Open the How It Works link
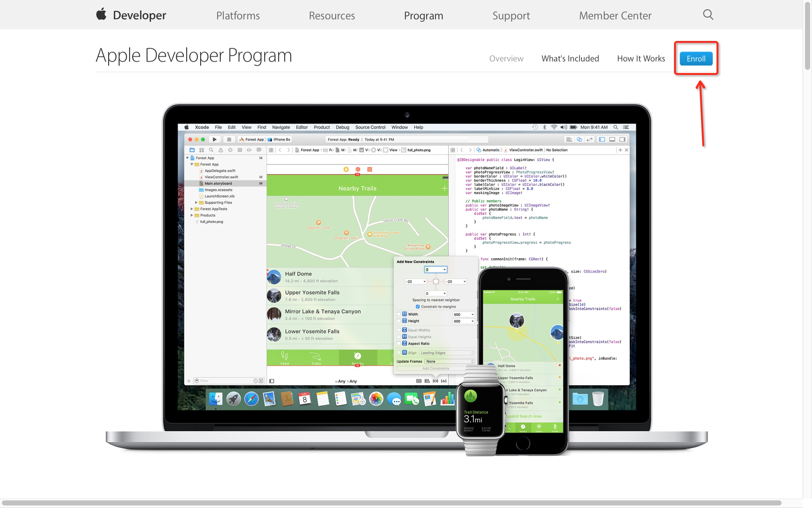The width and height of the screenshot is (812, 508). click(641, 58)
